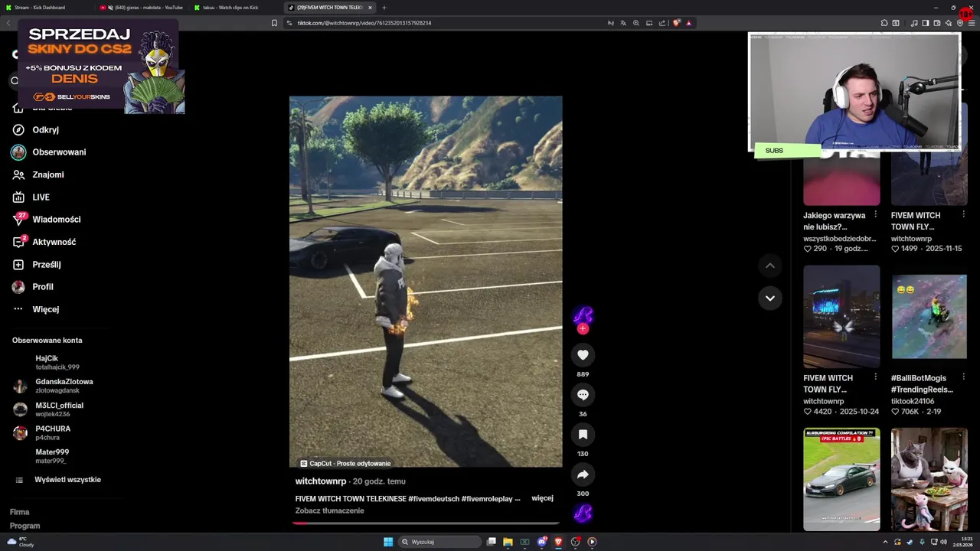The image size is (980, 551).
Task: Open browser hamburger main menu
Action: 972,23
